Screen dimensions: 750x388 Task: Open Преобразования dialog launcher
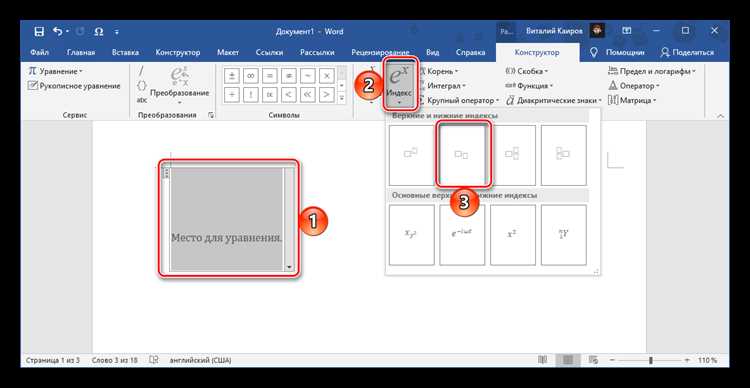211,115
